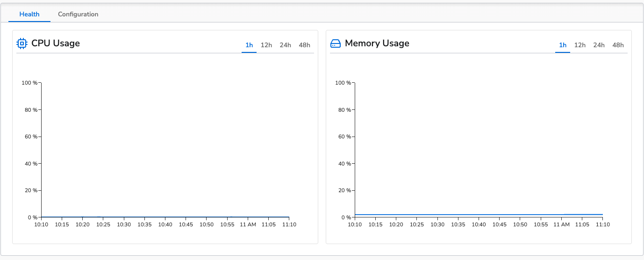Select 48h range for CPU Usage

click(305, 45)
